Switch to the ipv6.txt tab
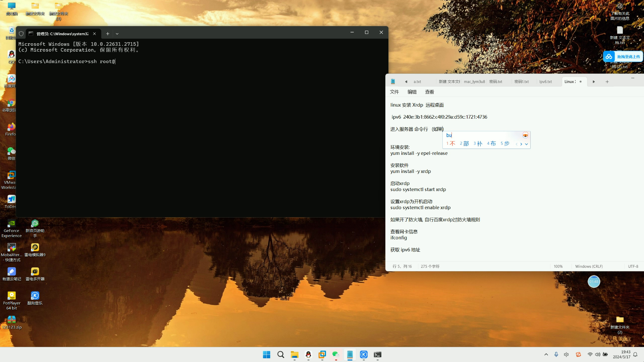Screen dimensions: 644x362 (x=545, y=82)
